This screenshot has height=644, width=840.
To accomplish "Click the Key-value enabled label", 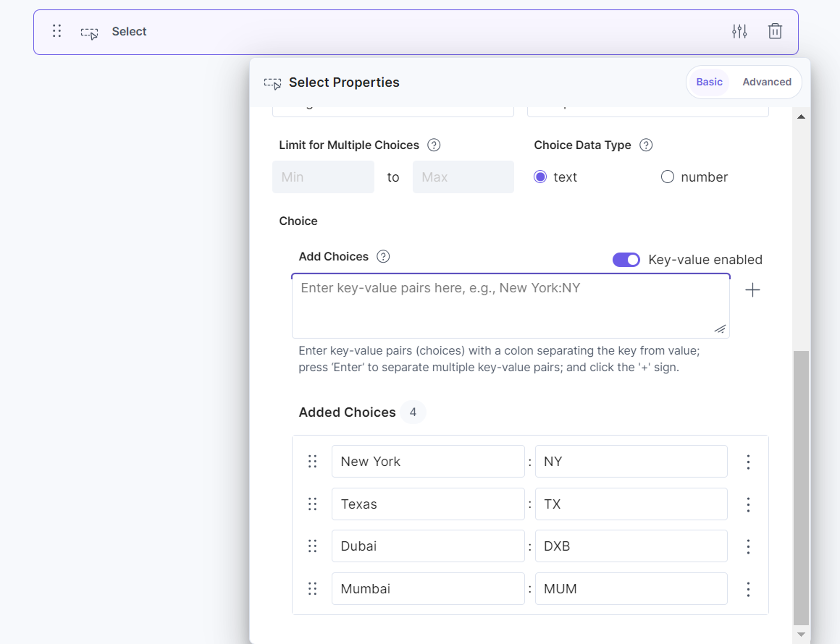I will [705, 260].
